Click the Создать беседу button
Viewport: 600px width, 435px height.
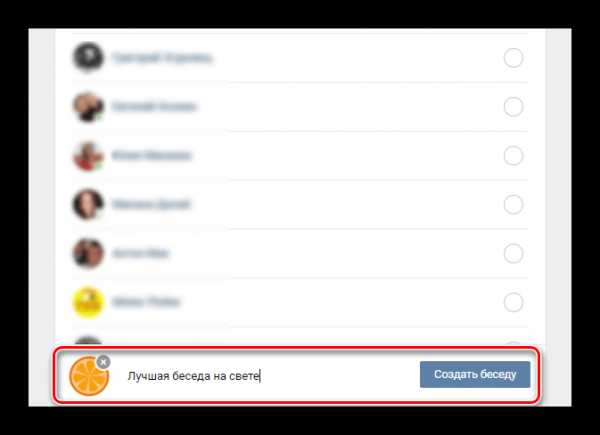[475, 375]
